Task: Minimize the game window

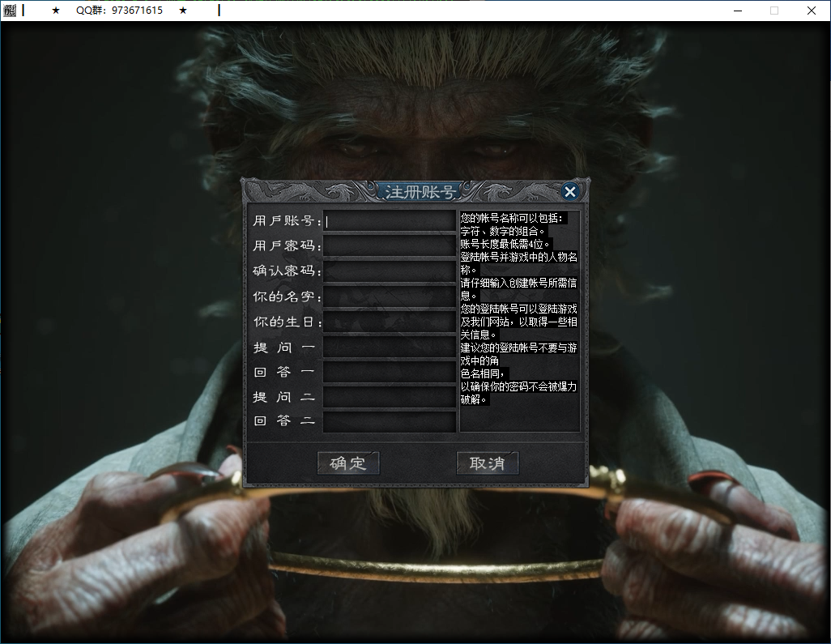Action: (x=739, y=11)
